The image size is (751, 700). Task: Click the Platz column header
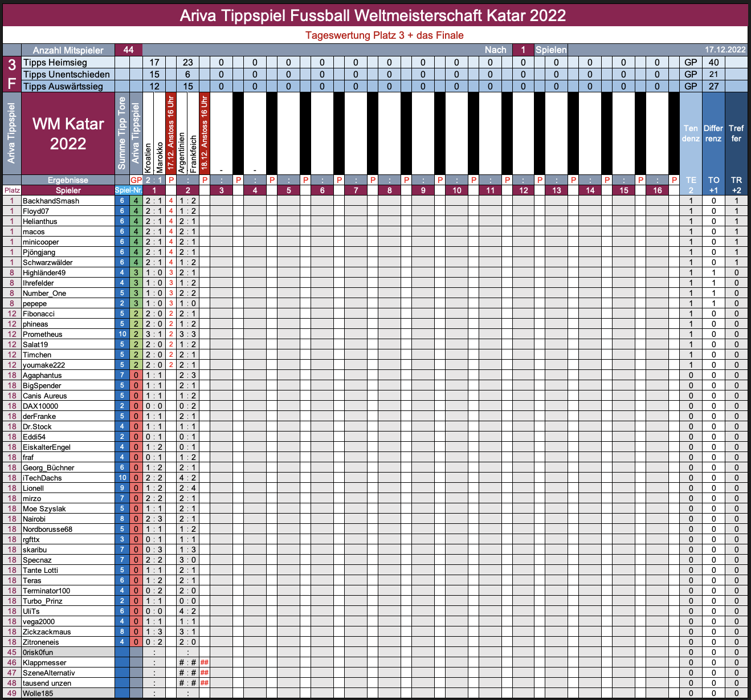point(12,190)
